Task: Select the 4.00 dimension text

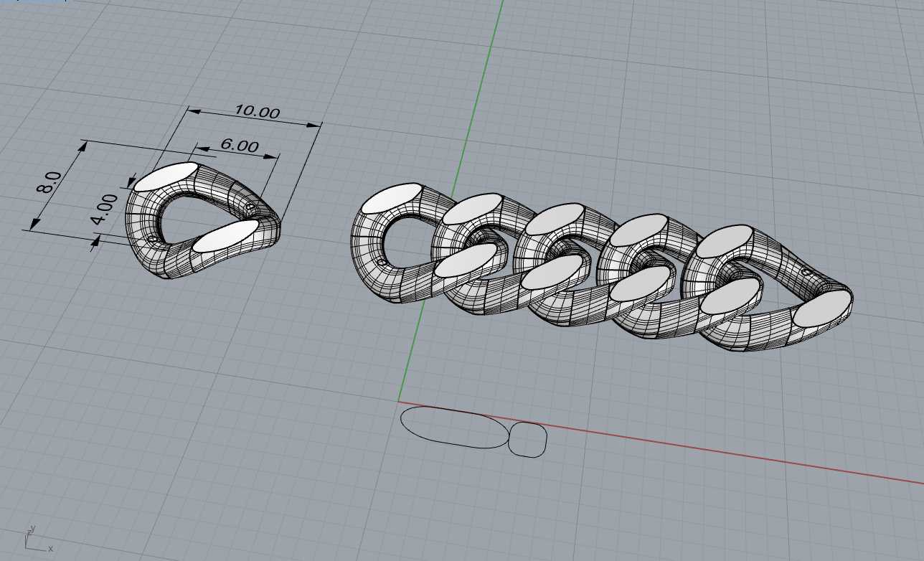Action: [x=105, y=209]
